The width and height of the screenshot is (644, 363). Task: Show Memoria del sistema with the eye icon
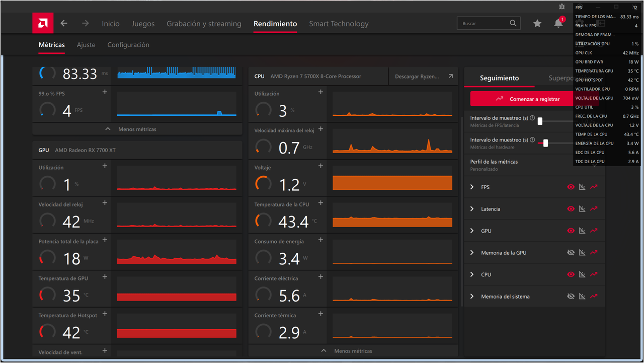point(571,297)
